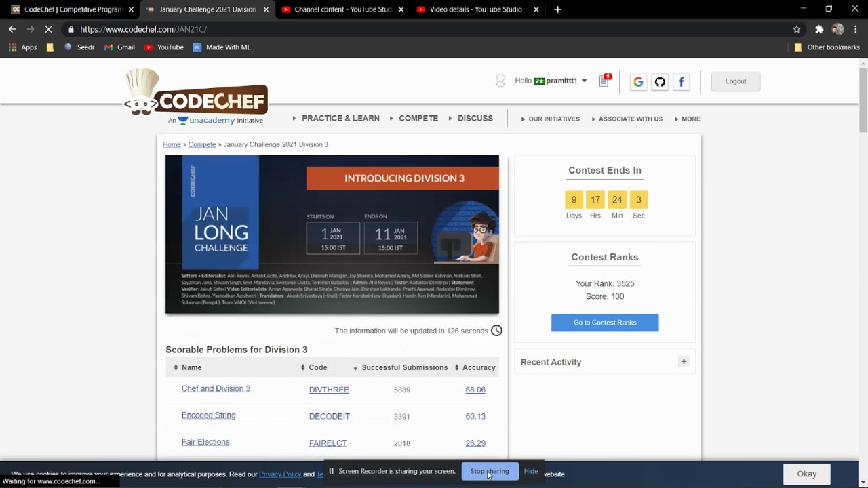Expand the Recent Activity panel
This screenshot has height=488, width=868.
[x=684, y=362]
